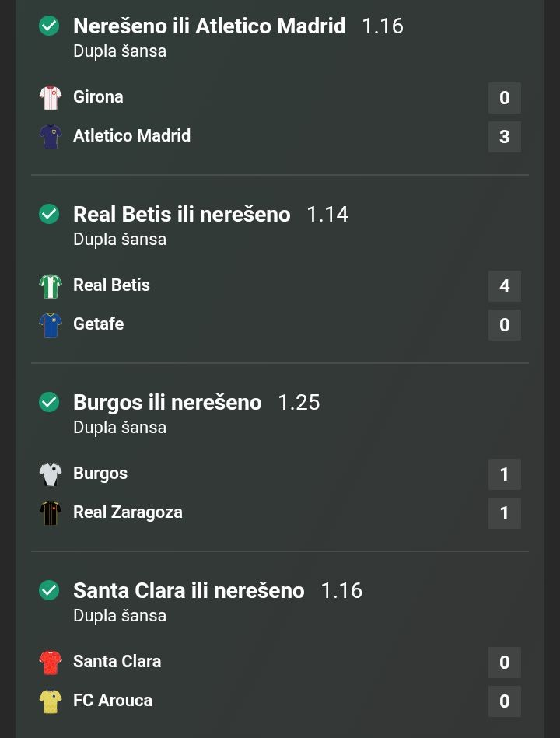Image resolution: width=560 pixels, height=738 pixels.
Task: Click the green checkmark beside Real Betis bet
Action: [x=49, y=215]
